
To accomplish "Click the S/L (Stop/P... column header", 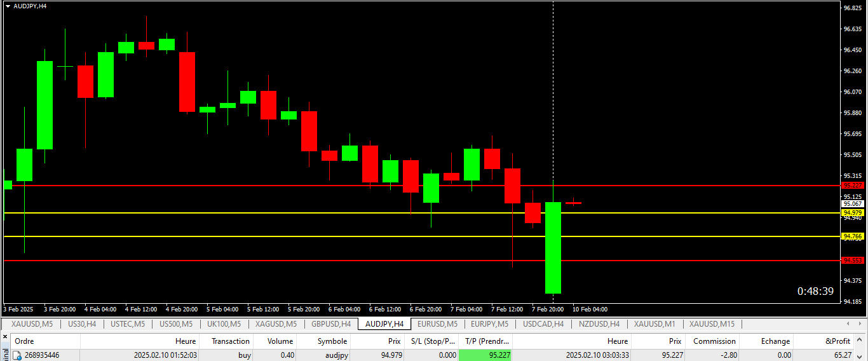I will click(x=430, y=341).
